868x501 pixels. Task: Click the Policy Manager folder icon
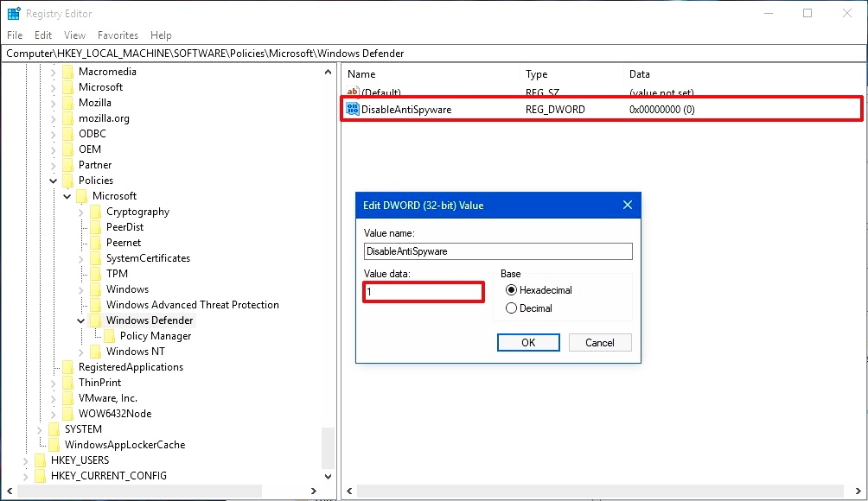click(110, 336)
